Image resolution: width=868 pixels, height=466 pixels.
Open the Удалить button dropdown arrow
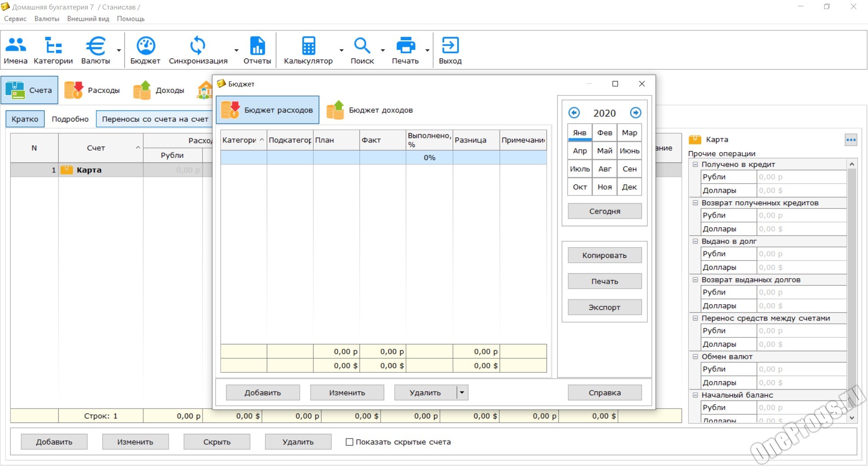coord(462,393)
